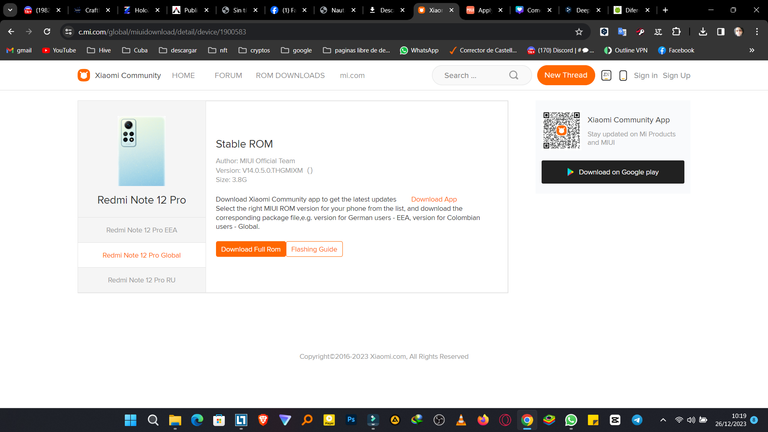Open the Chrome extensions puzzle icon
Screen dimensions: 768x432
click(x=676, y=32)
